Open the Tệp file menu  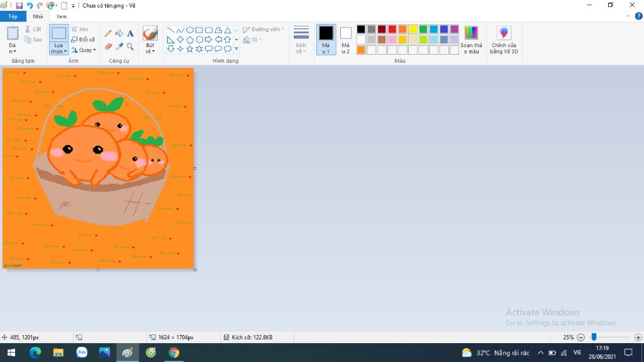point(13,16)
